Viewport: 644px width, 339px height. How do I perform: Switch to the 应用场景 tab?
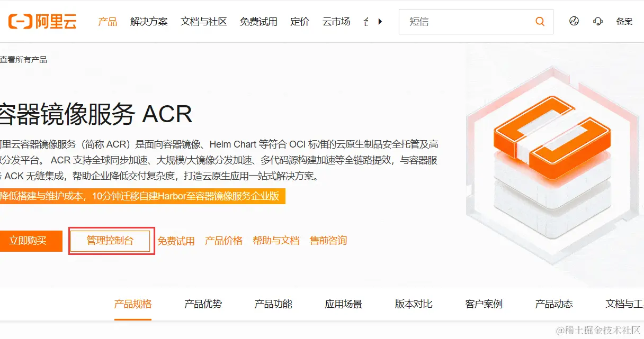click(x=343, y=304)
